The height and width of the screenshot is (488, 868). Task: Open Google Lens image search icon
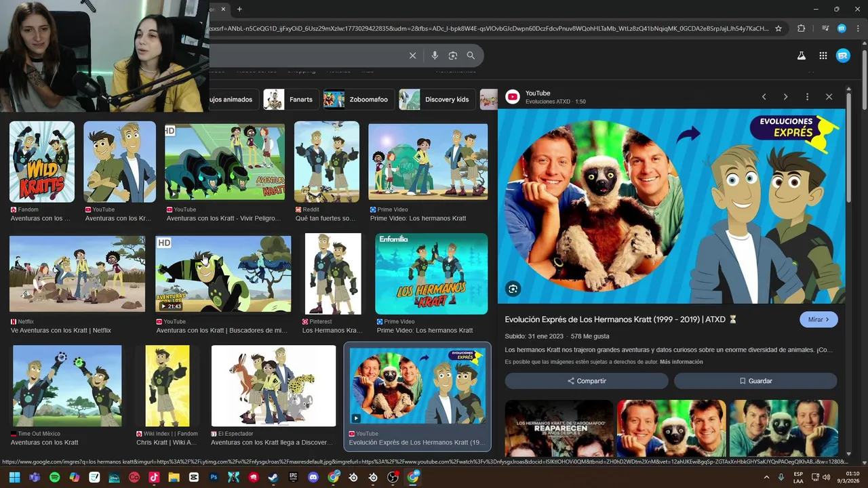pyautogui.click(x=452, y=56)
